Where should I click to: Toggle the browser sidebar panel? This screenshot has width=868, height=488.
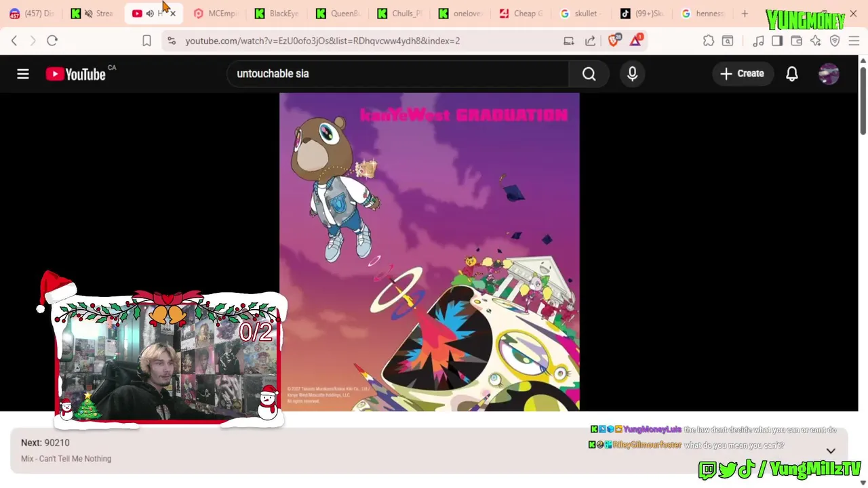pyautogui.click(x=777, y=41)
